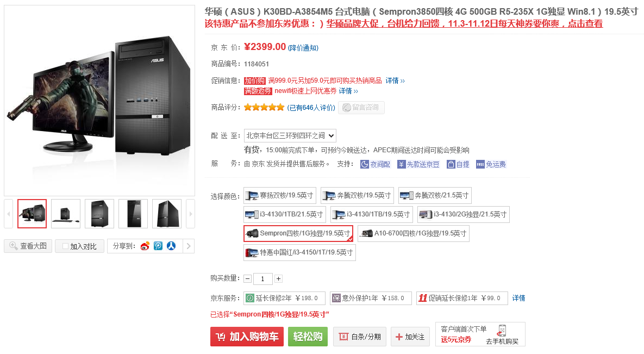Add item with 加入购物车 button

[247, 337]
